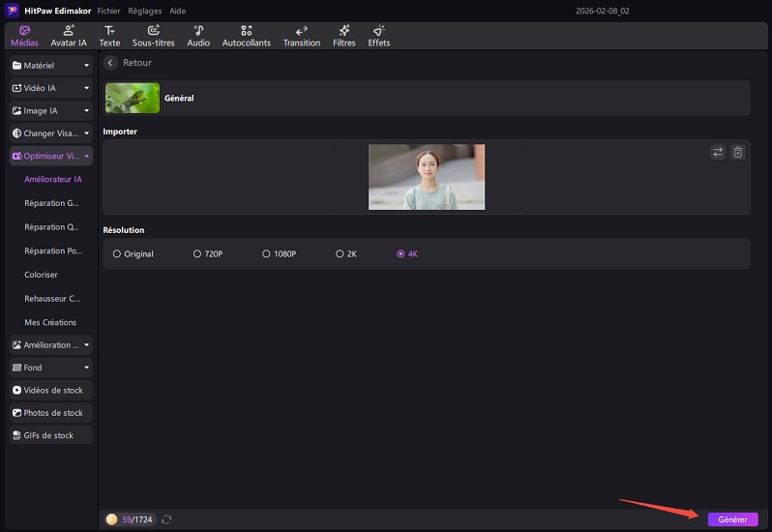The width and height of the screenshot is (772, 532).
Task: Open the Réglages menu
Action: click(145, 11)
